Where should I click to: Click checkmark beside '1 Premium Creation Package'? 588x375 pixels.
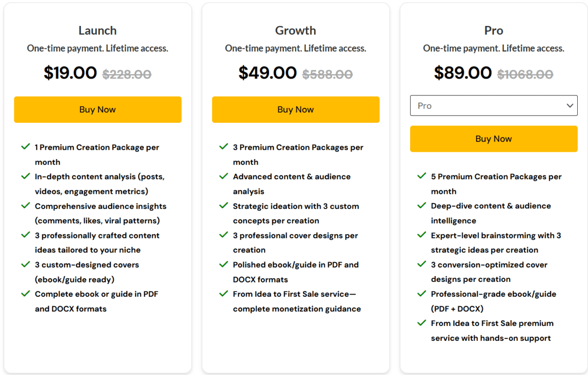tap(26, 146)
